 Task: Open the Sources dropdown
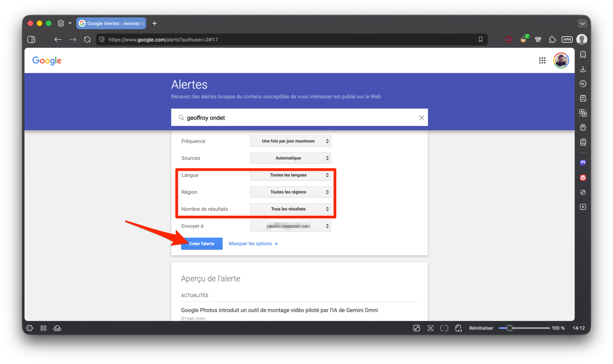(291, 158)
